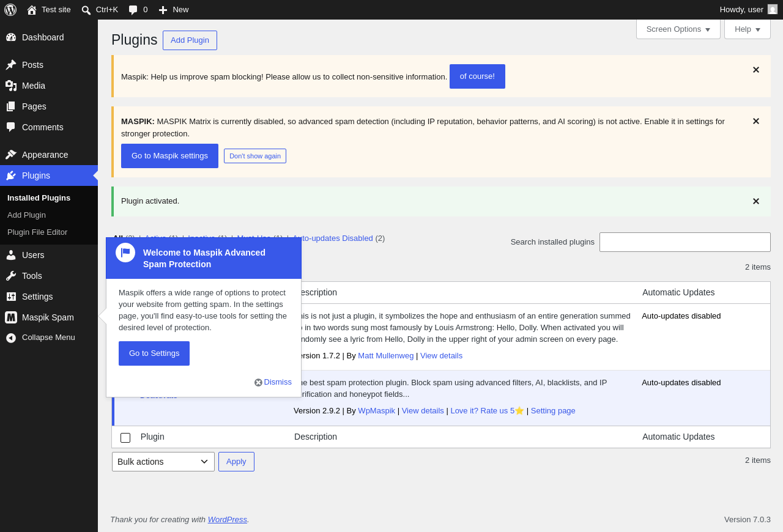The width and height of the screenshot is (783, 532).
Task: Open Pages in the sidebar
Action: pyautogui.click(x=49, y=106)
